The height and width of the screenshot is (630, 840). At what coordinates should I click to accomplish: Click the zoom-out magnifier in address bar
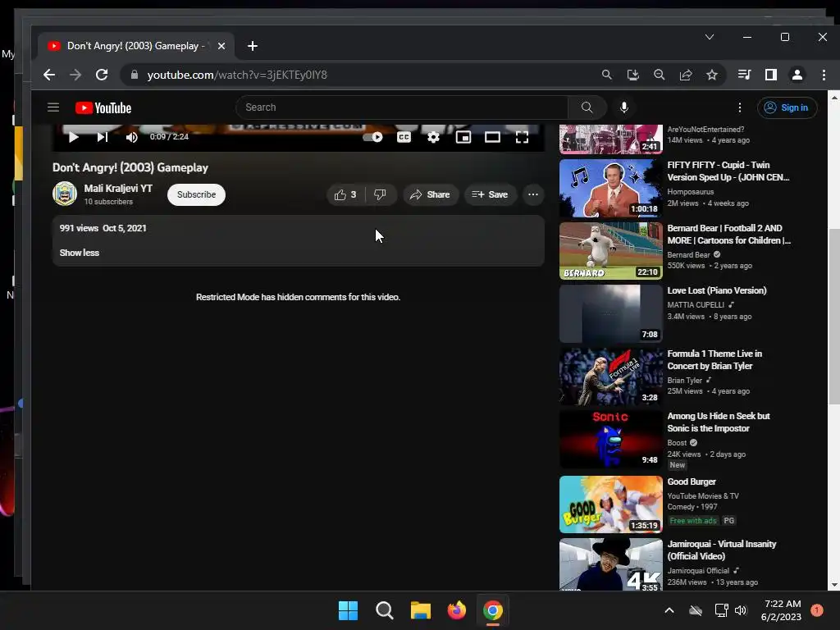click(659, 75)
